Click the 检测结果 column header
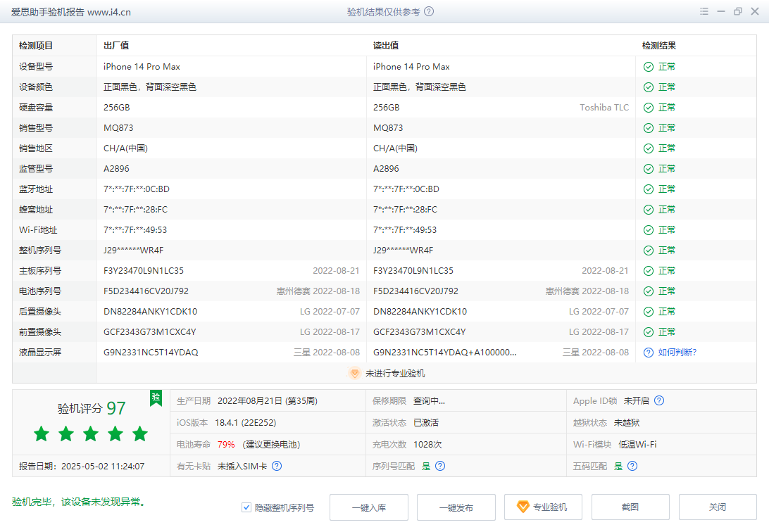769x532 pixels. [x=659, y=46]
